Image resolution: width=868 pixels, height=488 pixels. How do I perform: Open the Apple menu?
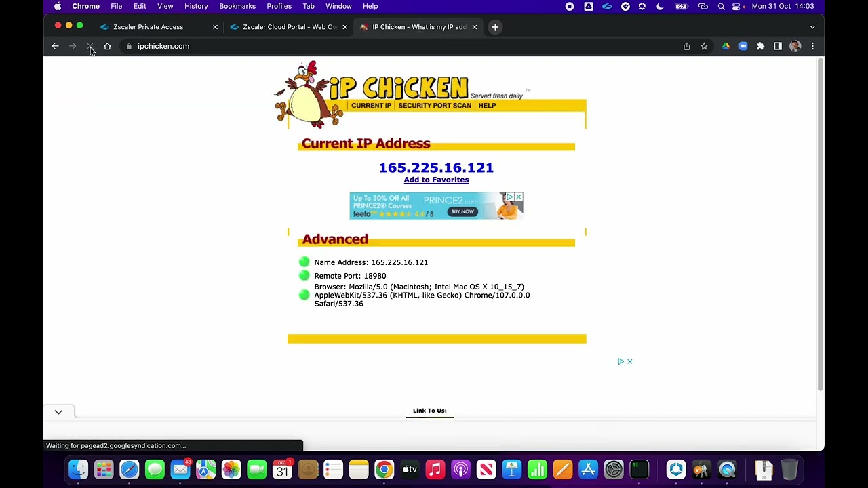click(58, 6)
